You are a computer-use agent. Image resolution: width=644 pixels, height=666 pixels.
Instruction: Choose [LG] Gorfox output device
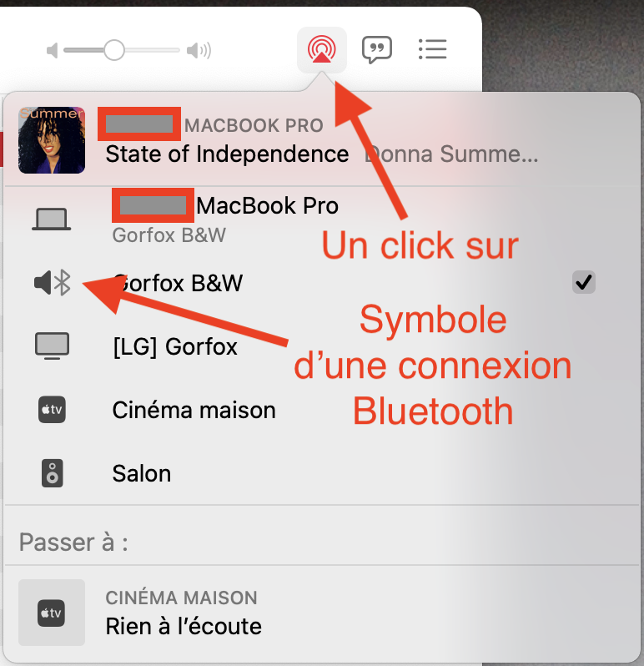tap(322, 346)
